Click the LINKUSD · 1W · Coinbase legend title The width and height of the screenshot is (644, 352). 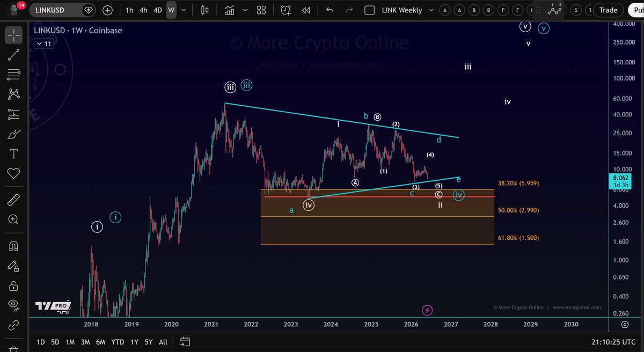(x=78, y=31)
